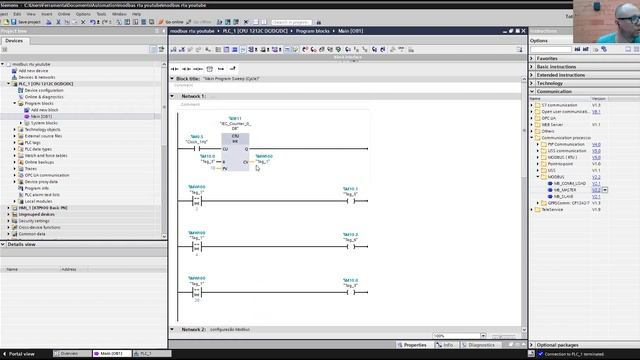Click the Insert network icon in editor toolbar
This screenshot has height=360, width=640.
(173, 49)
